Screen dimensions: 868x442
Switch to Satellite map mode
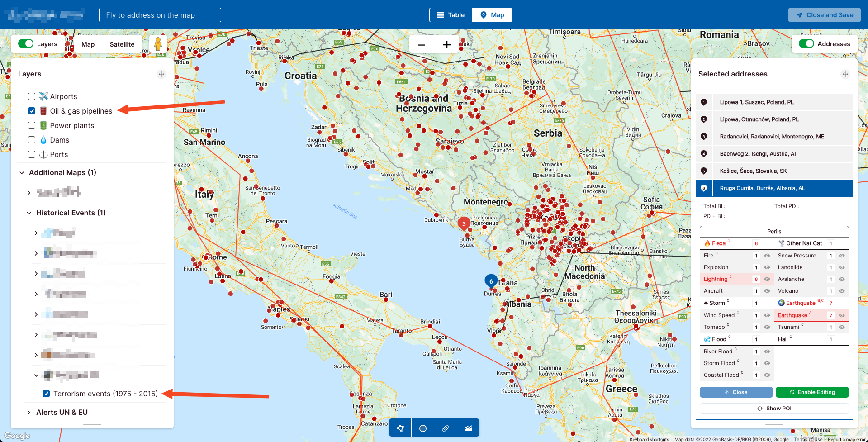point(122,44)
